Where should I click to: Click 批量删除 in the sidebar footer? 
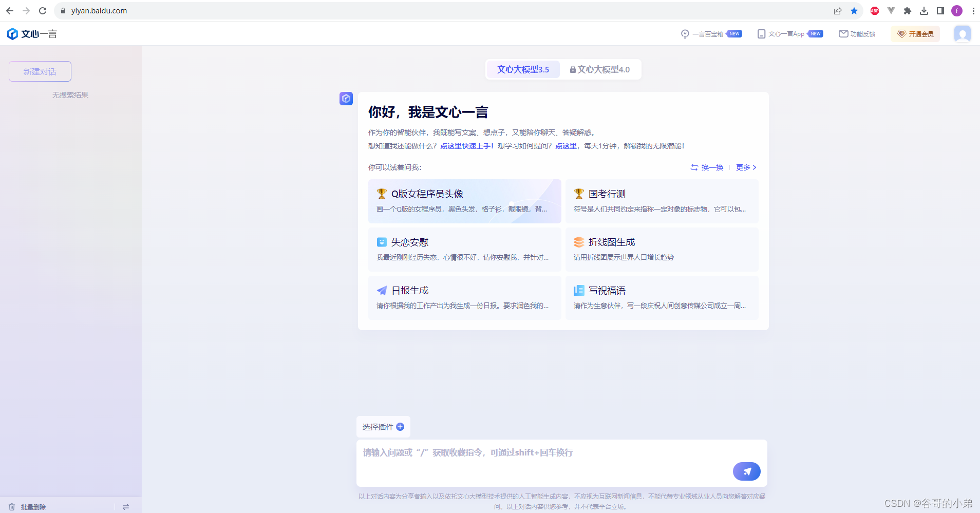point(27,507)
